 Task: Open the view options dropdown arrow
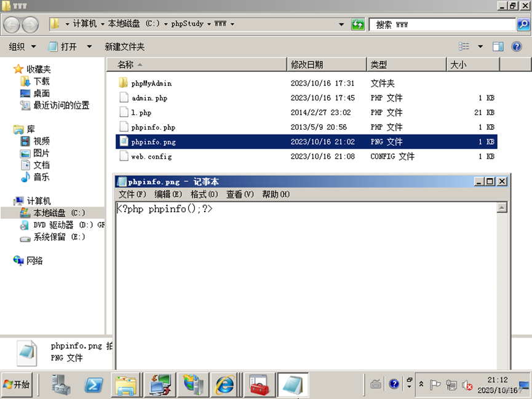coord(480,47)
